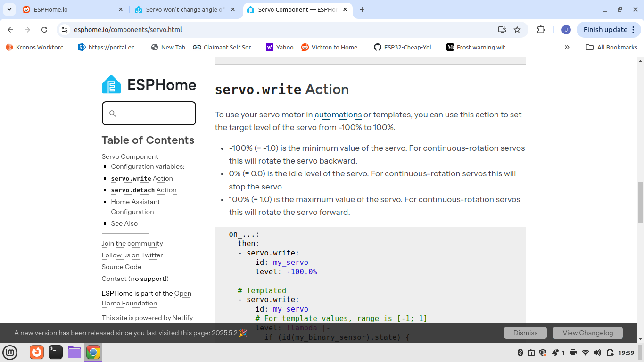Open the Contact link

click(x=114, y=279)
